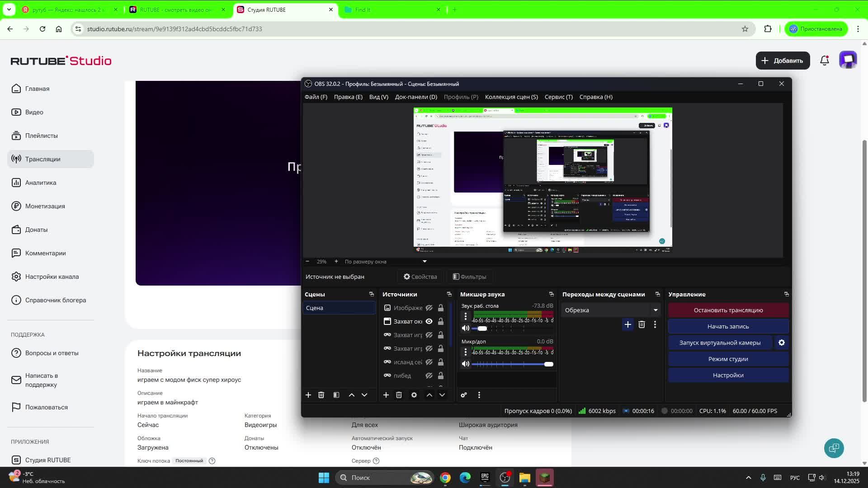Mute the desktop audio speaker icon

(465, 328)
